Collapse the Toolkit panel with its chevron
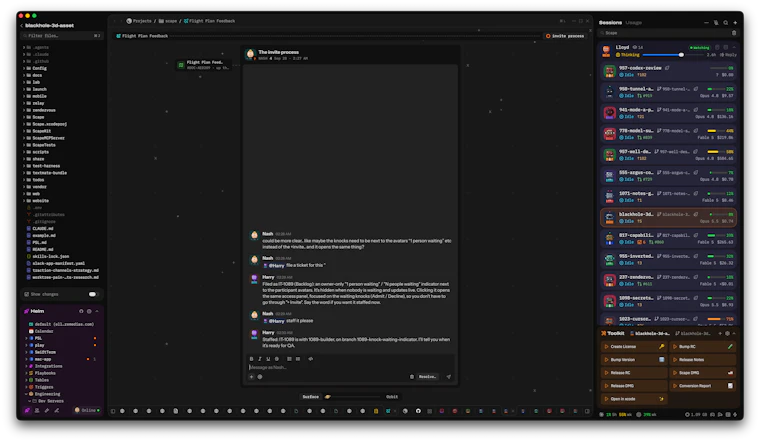 click(x=734, y=333)
